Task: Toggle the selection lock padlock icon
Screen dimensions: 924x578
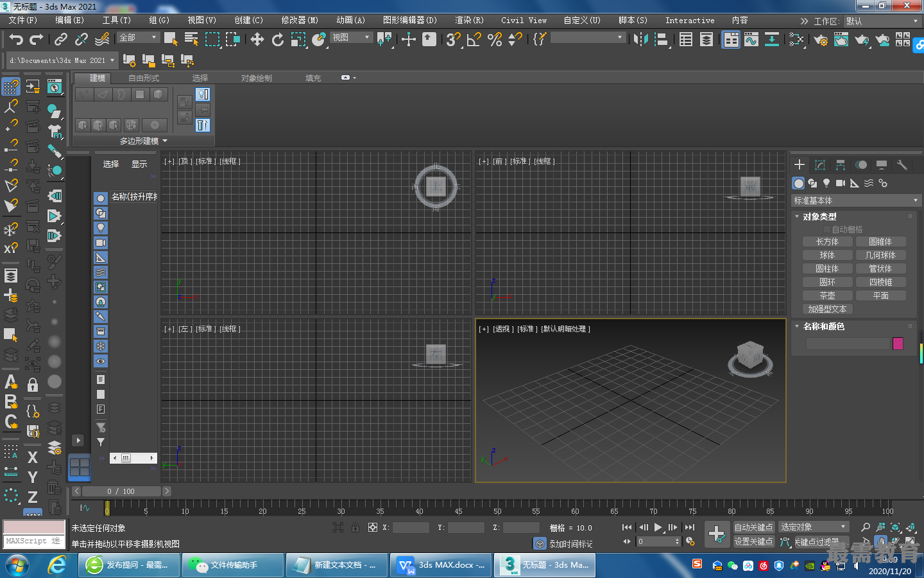Action: pyautogui.click(x=355, y=527)
